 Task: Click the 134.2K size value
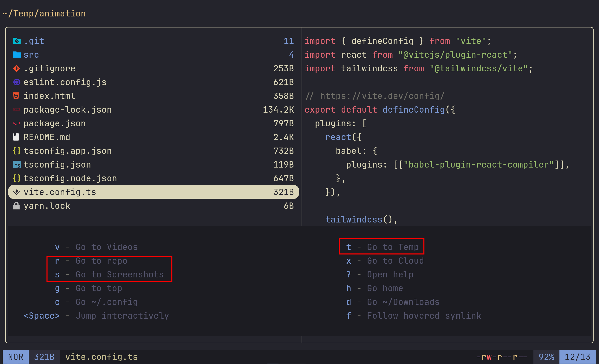coord(278,110)
